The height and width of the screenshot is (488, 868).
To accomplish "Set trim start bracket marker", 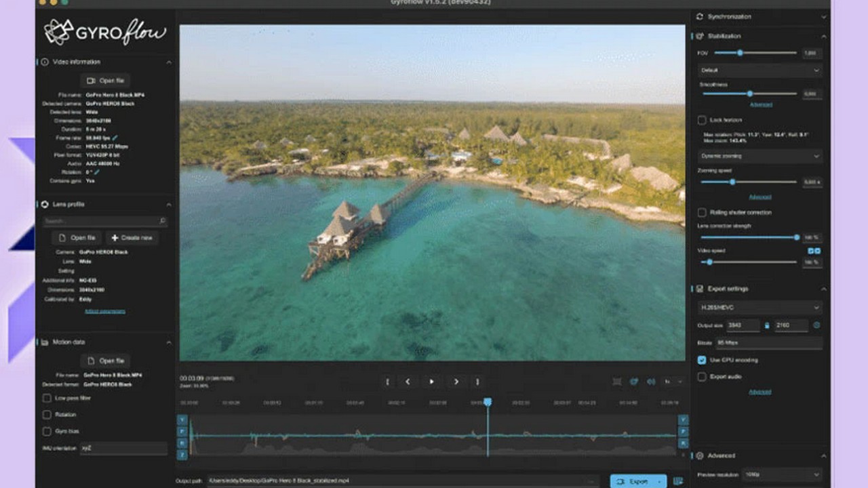I will (x=387, y=382).
